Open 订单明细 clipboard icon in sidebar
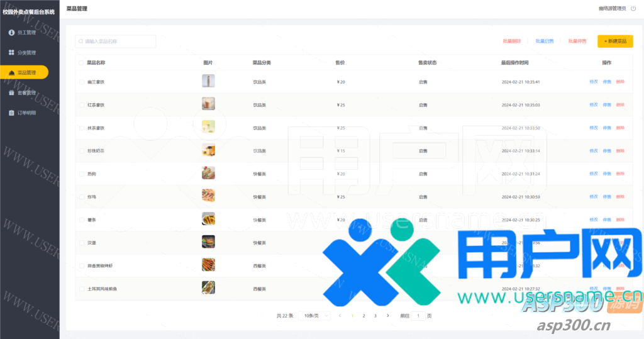The image size is (644, 339). 11,113
